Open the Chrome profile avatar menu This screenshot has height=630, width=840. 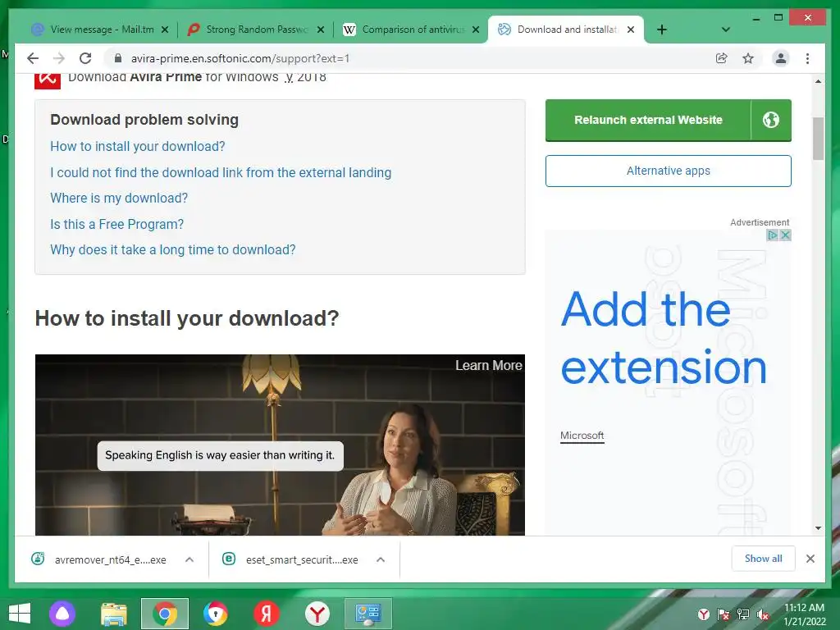pyautogui.click(x=781, y=58)
